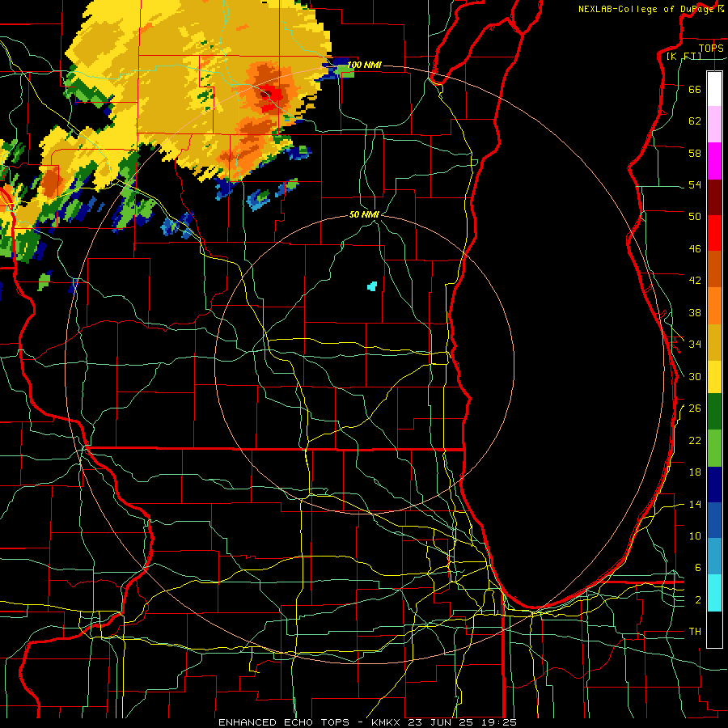Pick the bright red legend swatch

714,233
